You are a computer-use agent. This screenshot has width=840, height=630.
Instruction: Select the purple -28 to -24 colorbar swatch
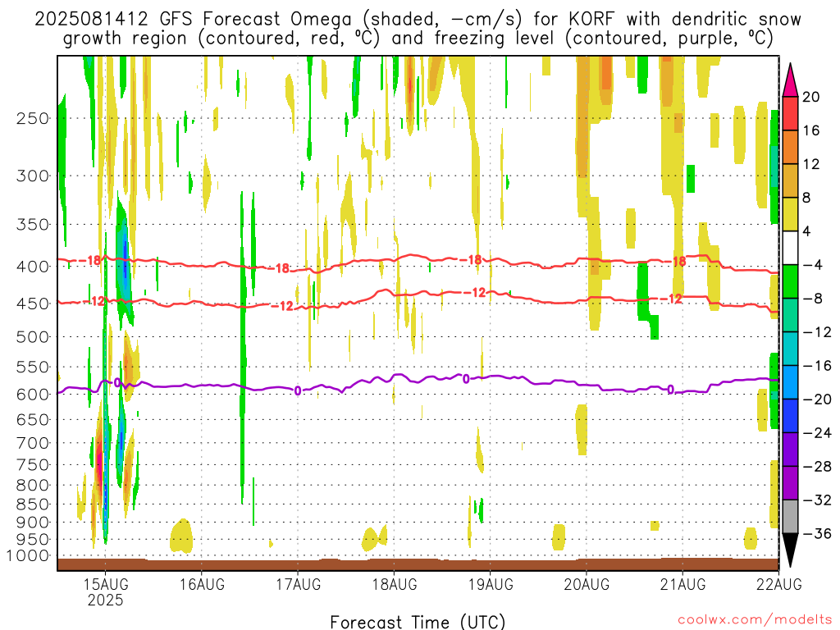click(790, 450)
